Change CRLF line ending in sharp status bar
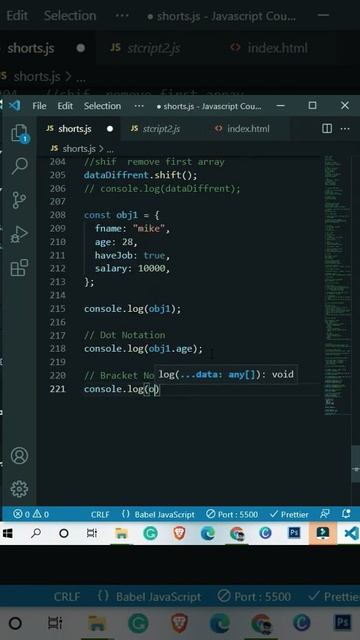 [x=100, y=514]
